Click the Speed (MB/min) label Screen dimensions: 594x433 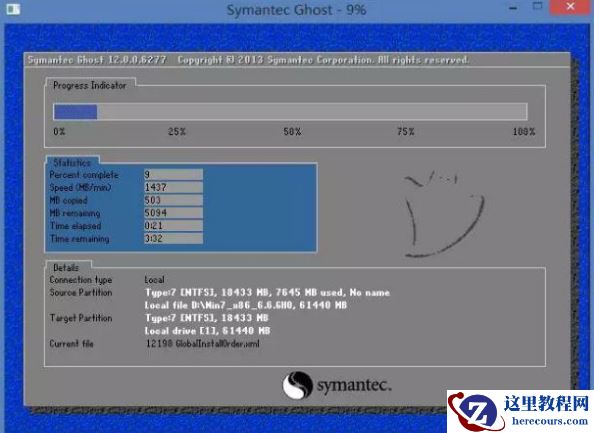[80, 188]
